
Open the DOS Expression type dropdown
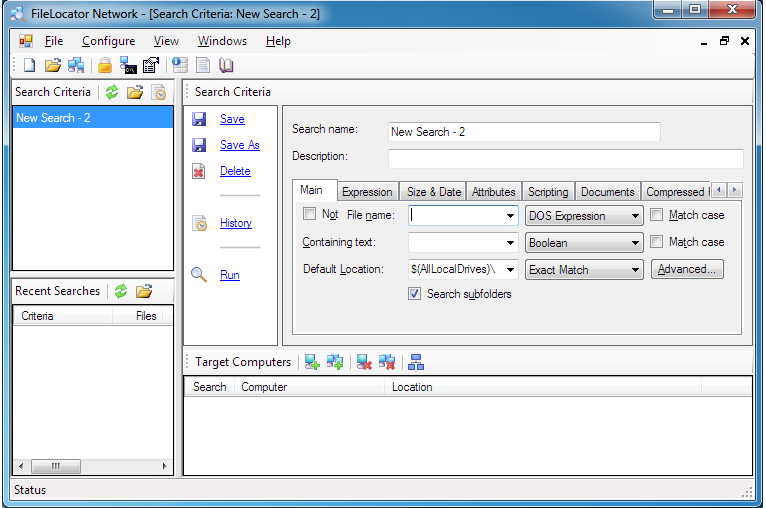583,215
